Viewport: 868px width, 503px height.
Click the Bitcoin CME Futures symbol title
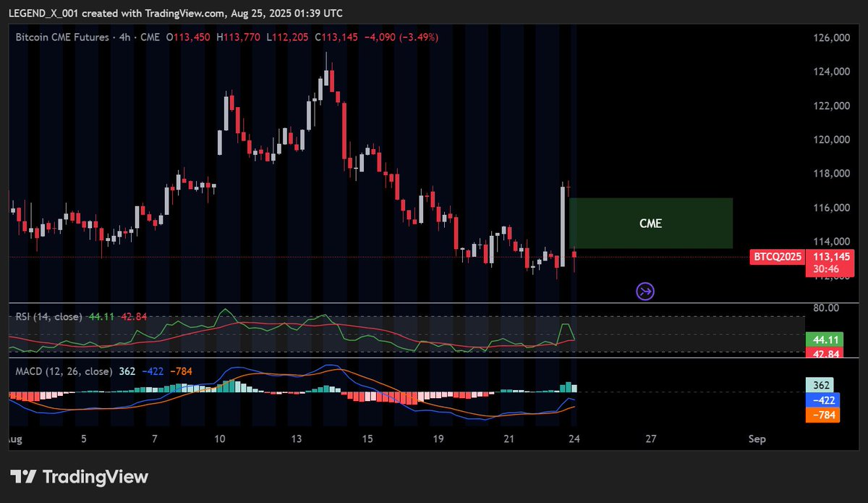tap(62, 37)
